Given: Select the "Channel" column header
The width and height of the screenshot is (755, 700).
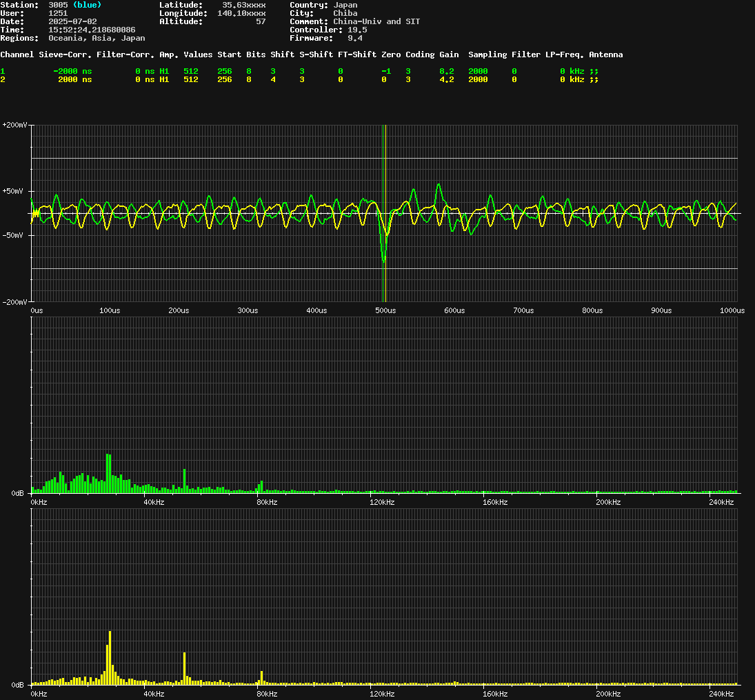Looking at the screenshot, I should 17,54.
